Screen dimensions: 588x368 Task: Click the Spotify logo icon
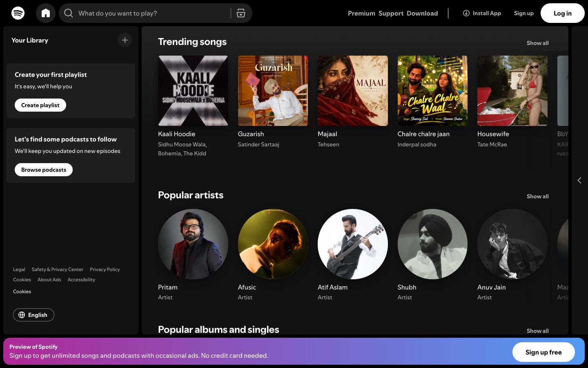click(x=18, y=13)
